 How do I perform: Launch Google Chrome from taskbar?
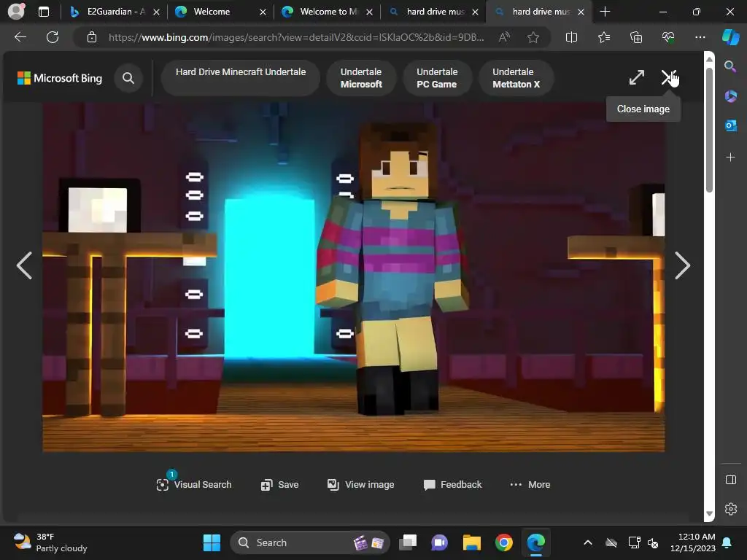point(503,542)
